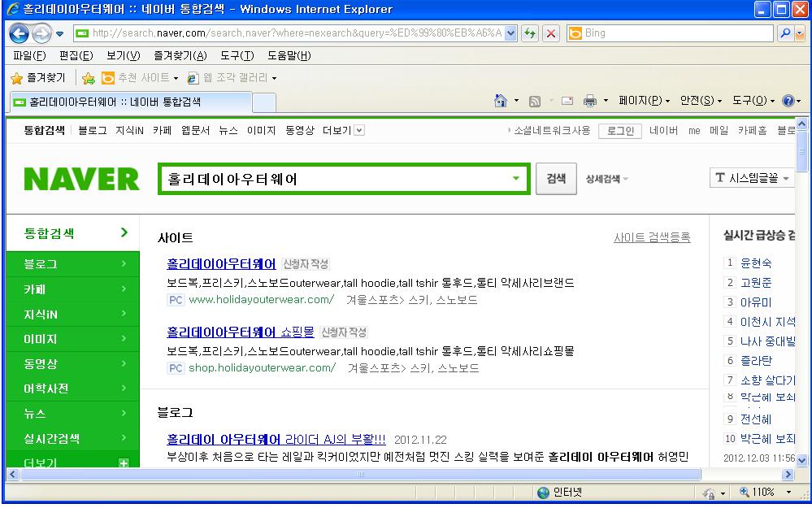Open the 즐겨찾기 favorites star button
This screenshot has height=508, width=812.
point(38,78)
